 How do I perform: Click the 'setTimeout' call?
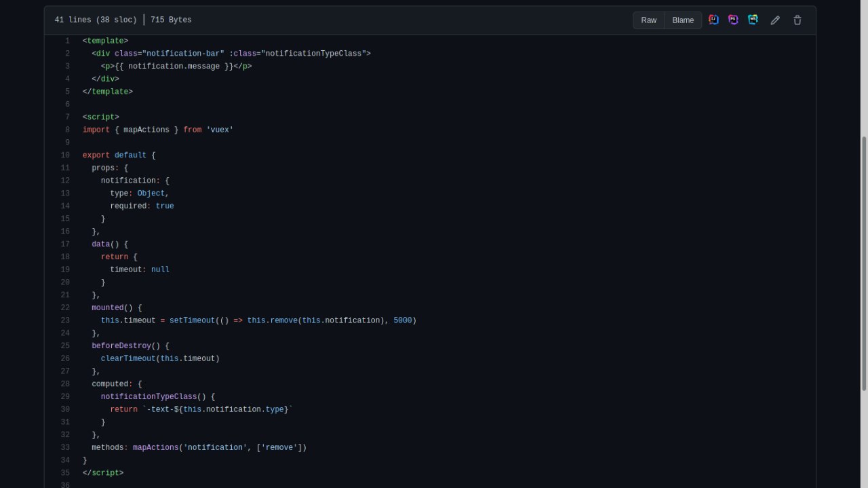(x=192, y=320)
